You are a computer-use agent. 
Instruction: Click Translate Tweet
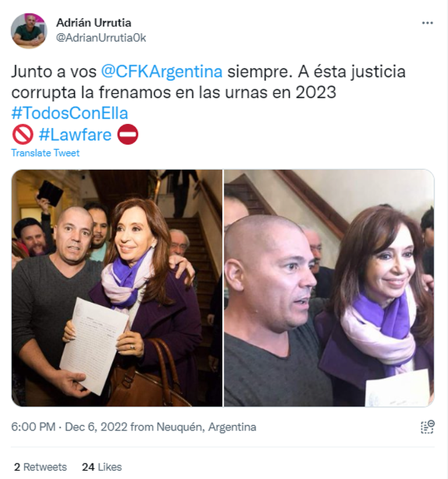point(45,153)
